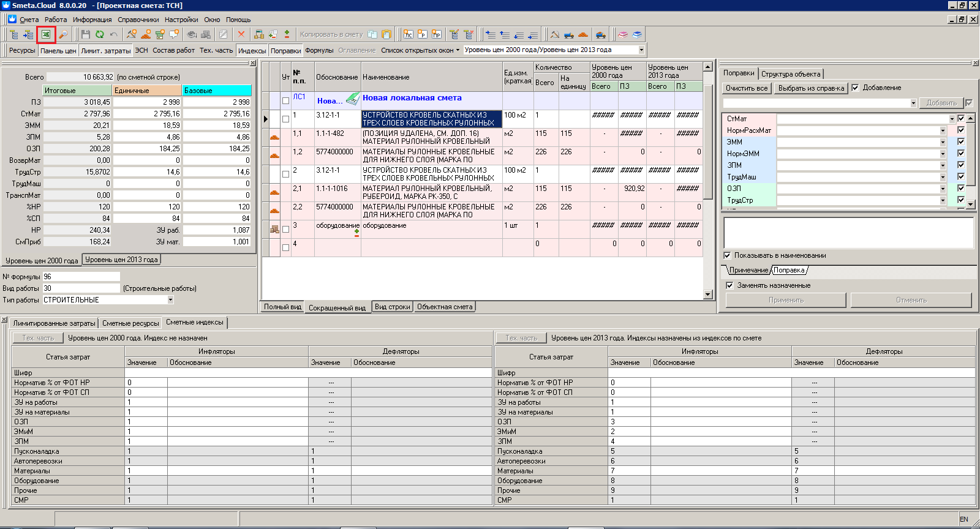Toggle Заменять назначенные checkbox

[729, 285]
